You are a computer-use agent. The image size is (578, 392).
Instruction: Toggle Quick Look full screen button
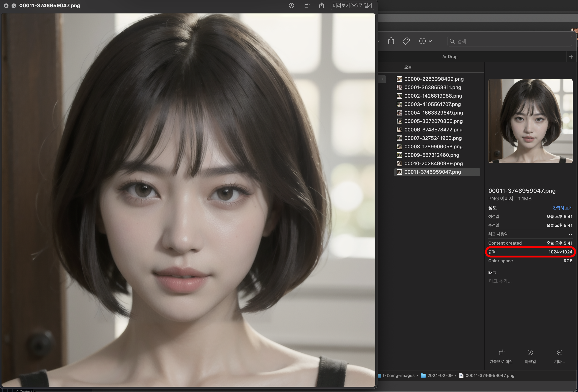coord(14,5)
